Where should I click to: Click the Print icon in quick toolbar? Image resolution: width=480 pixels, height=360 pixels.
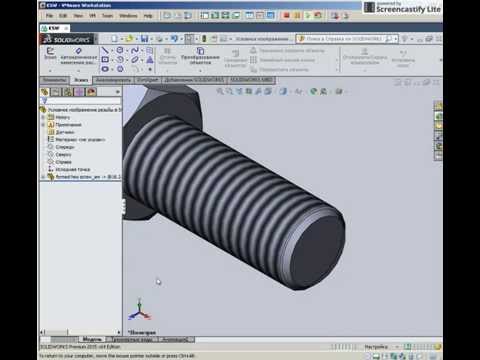tap(159, 39)
